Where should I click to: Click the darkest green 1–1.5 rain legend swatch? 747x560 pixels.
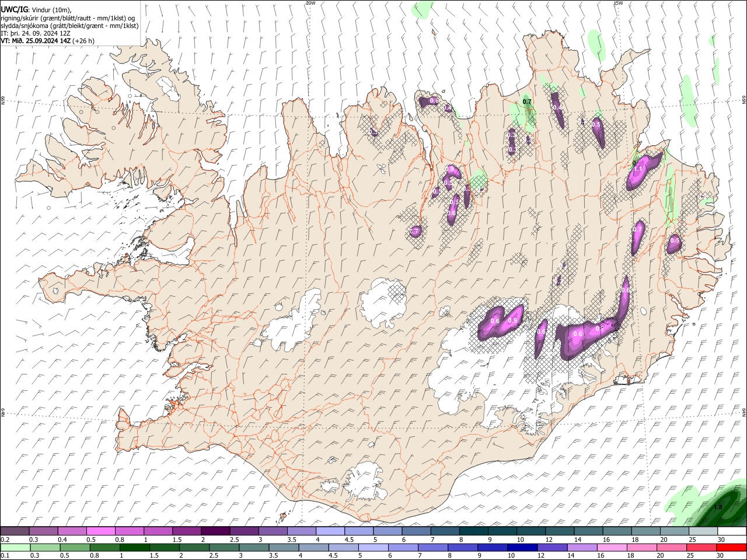point(134,547)
